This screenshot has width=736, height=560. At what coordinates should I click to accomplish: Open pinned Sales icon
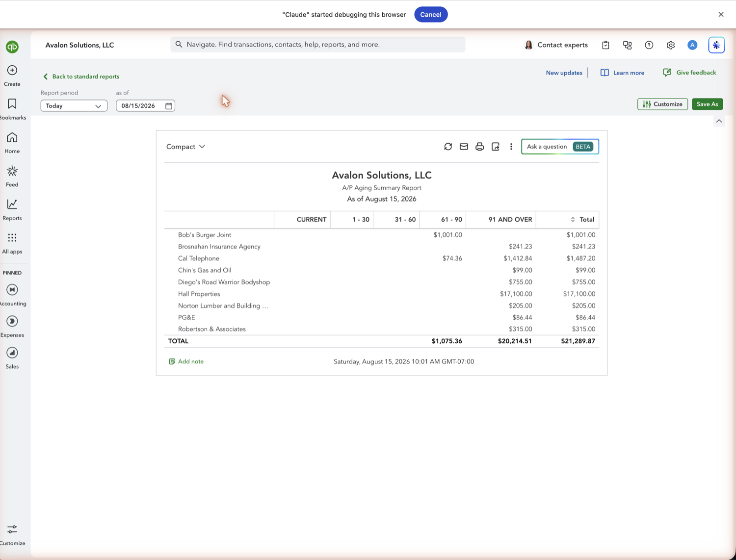[x=12, y=353]
